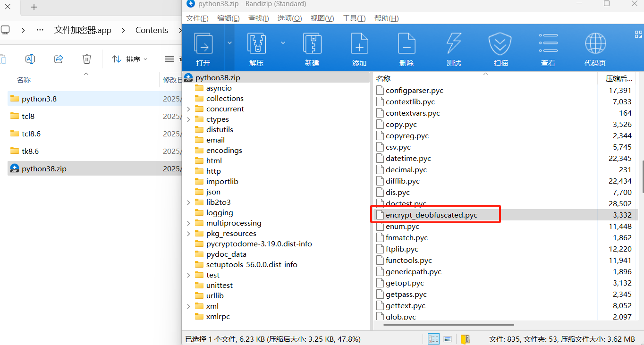The width and height of the screenshot is (644, 345).
Task: Click the share icon in Explorer toolbar
Action: pyautogui.click(x=59, y=59)
